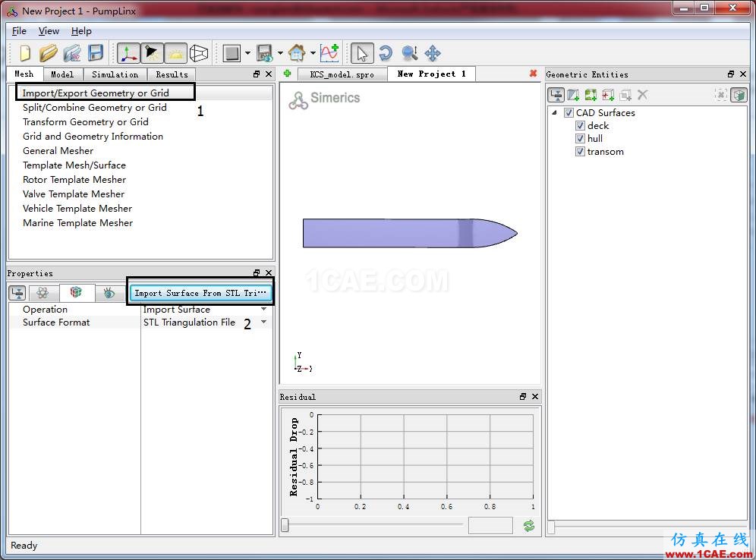
Task: Switch to perspective wireframe box view
Action: 199,53
